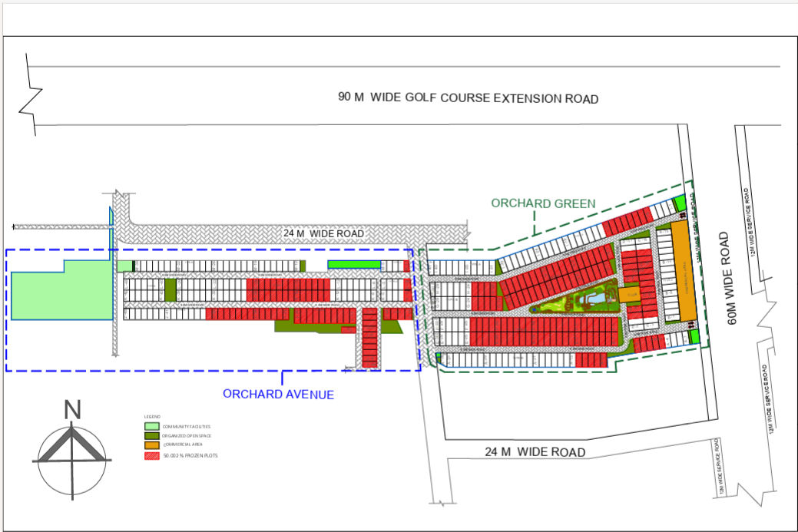Click the blue 'ORCHARD AVENUE' label

278,394
